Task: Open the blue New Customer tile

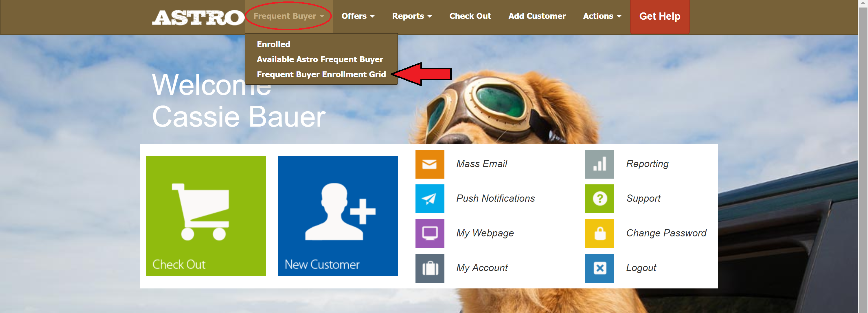Action: 338,216
